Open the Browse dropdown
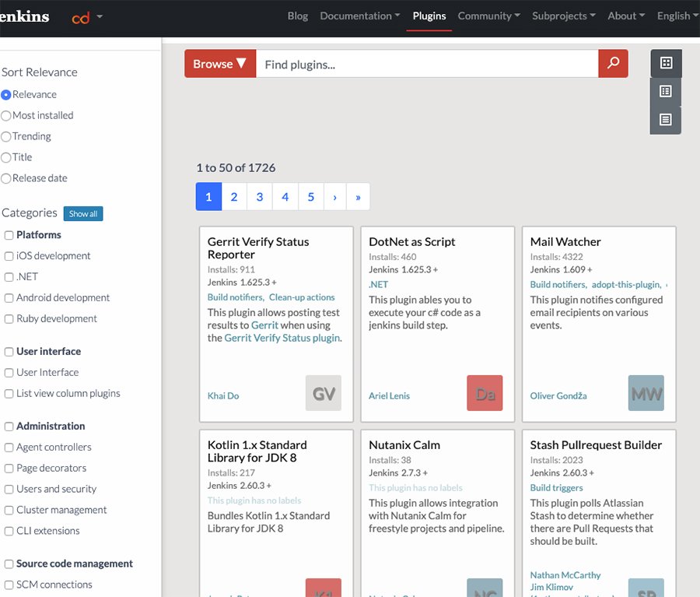The height and width of the screenshot is (597, 700). click(220, 64)
